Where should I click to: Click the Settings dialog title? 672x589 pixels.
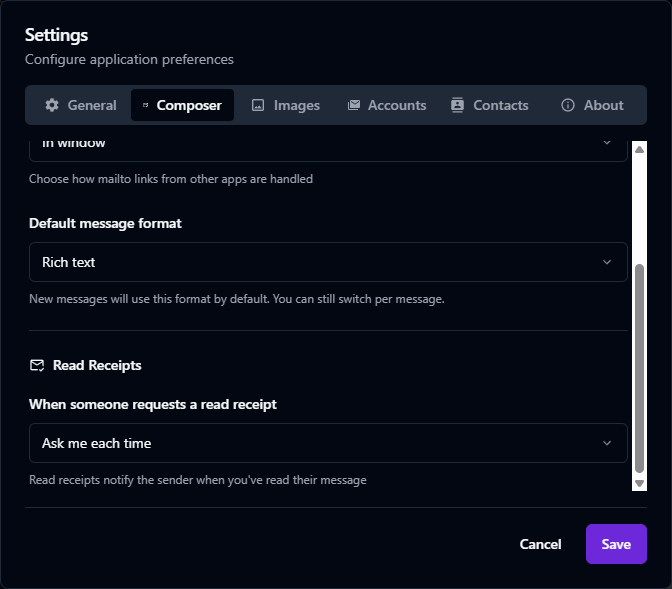click(x=57, y=35)
